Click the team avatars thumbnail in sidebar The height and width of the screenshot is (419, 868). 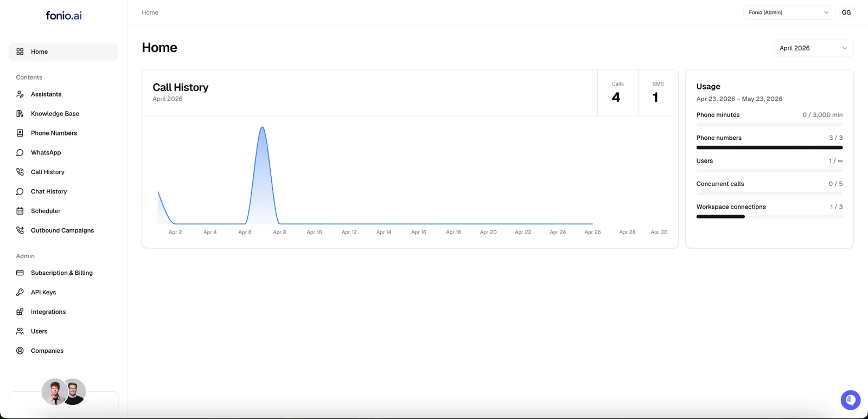tap(63, 392)
